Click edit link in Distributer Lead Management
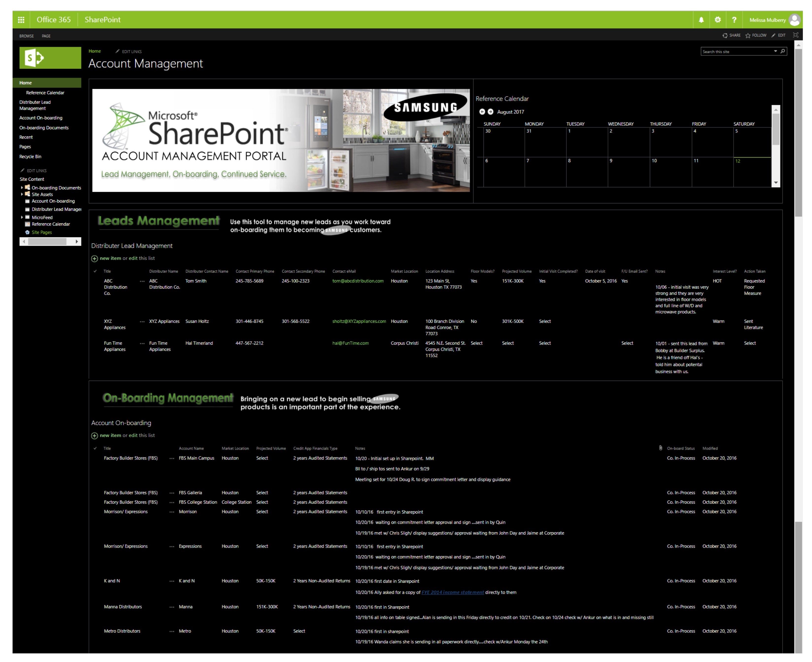This screenshot has width=812, height=662. click(133, 258)
